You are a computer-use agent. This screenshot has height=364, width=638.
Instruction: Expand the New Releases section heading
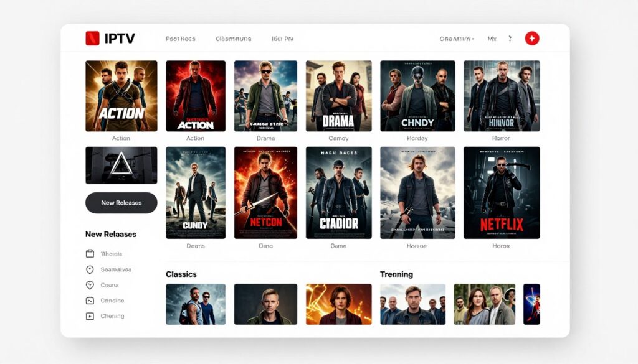111,234
